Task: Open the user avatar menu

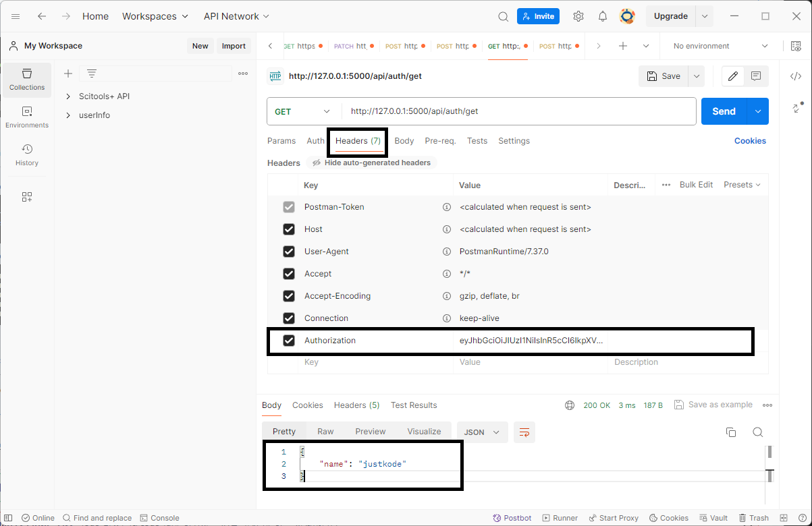Action: [x=627, y=16]
